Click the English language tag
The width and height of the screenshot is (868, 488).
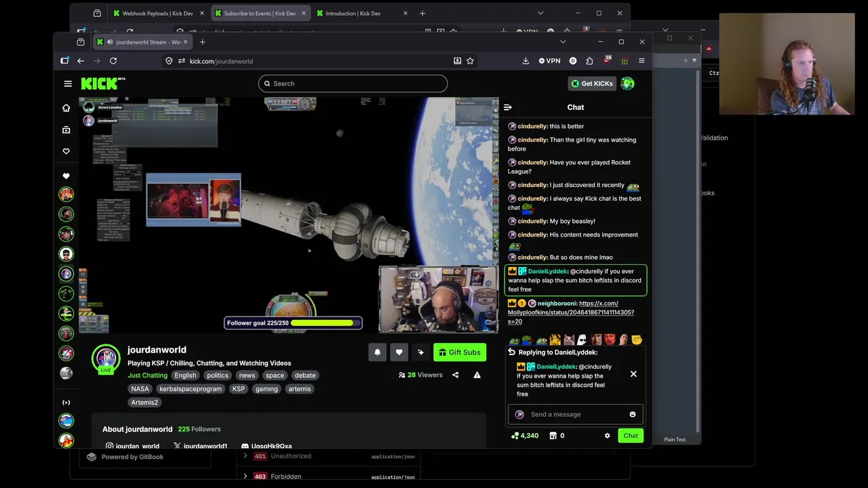coord(185,375)
